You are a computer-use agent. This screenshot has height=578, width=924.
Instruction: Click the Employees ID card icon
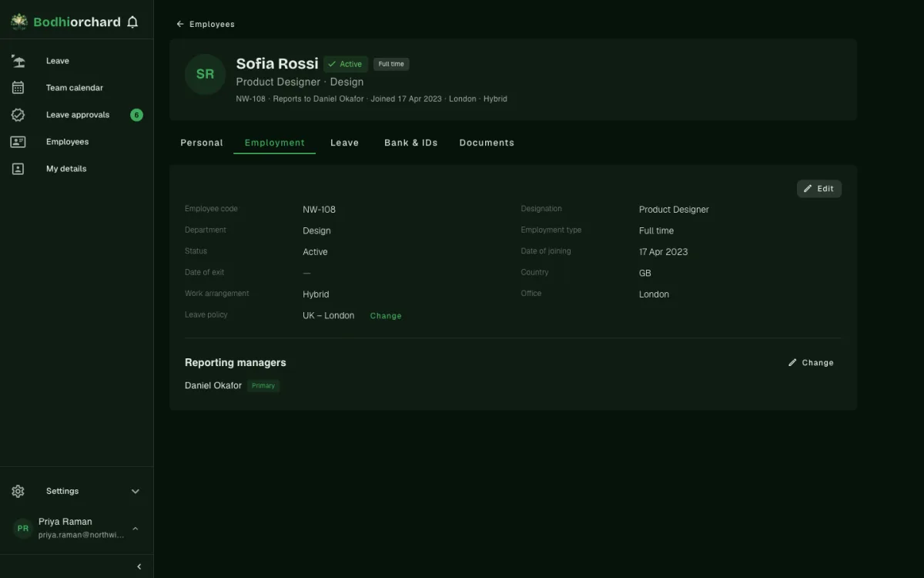[18, 142]
